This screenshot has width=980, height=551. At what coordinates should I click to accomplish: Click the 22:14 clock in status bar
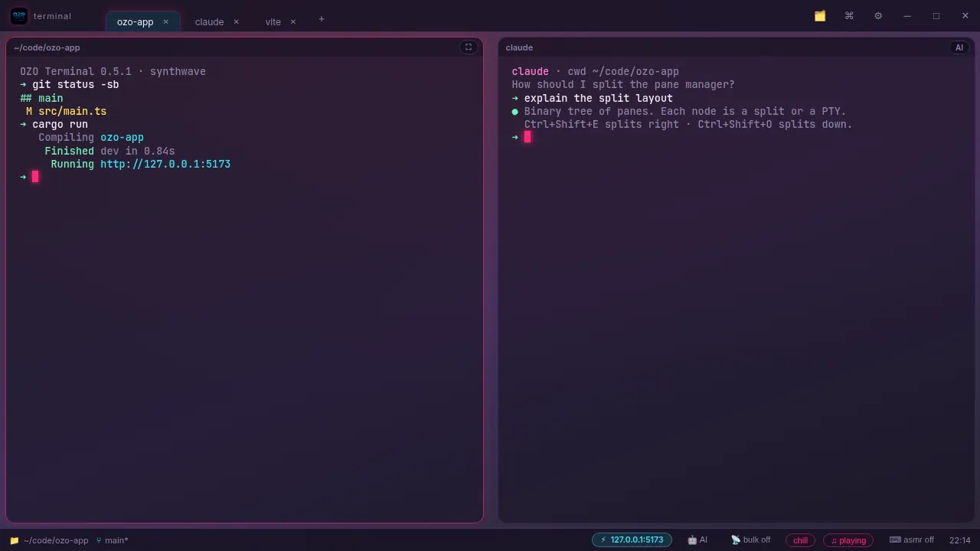[960, 540]
